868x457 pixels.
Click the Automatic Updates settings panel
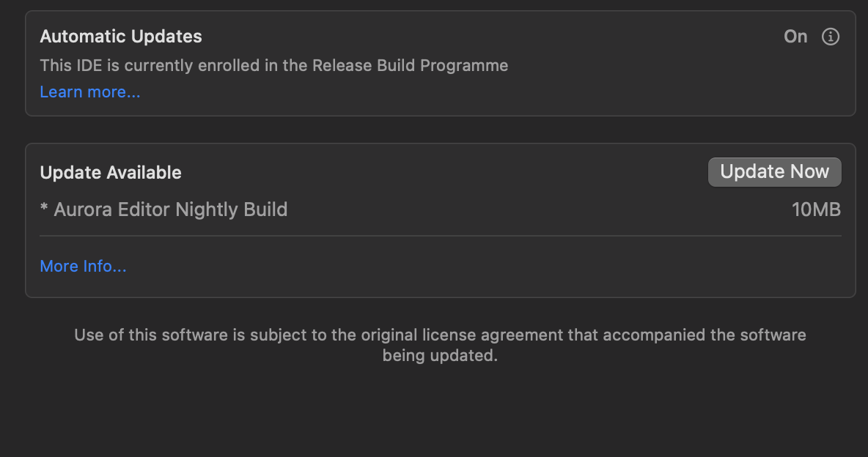440,64
